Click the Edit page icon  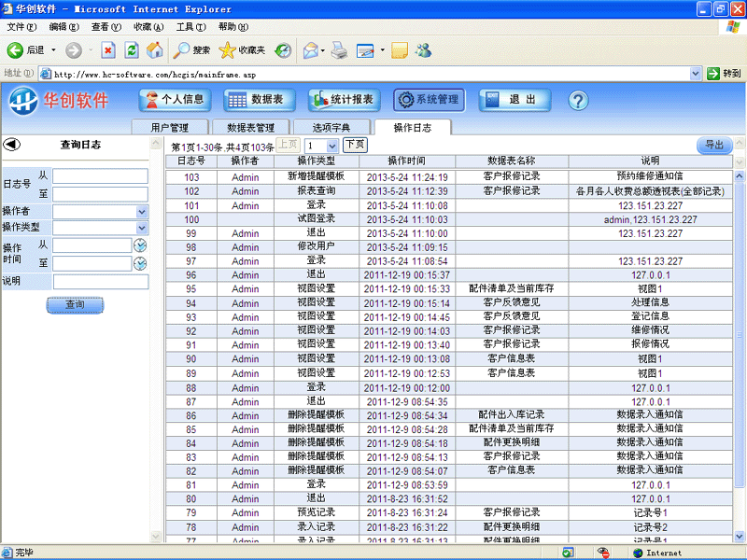click(x=365, y=50)
